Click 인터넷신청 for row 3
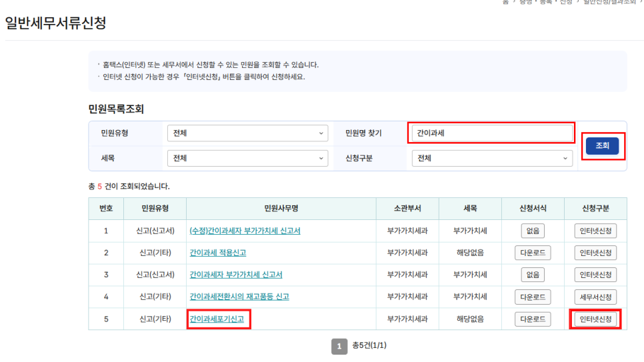 tap(595, 275)
